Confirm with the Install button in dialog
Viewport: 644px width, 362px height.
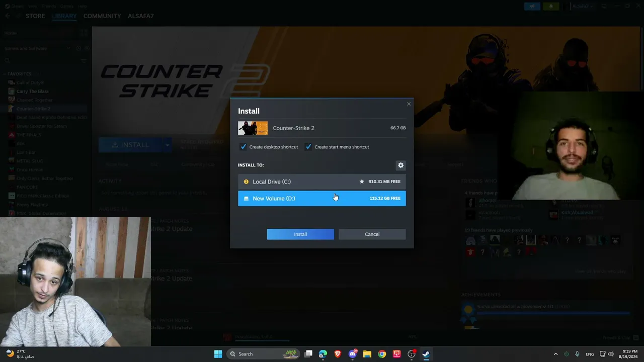coord(300,234)
